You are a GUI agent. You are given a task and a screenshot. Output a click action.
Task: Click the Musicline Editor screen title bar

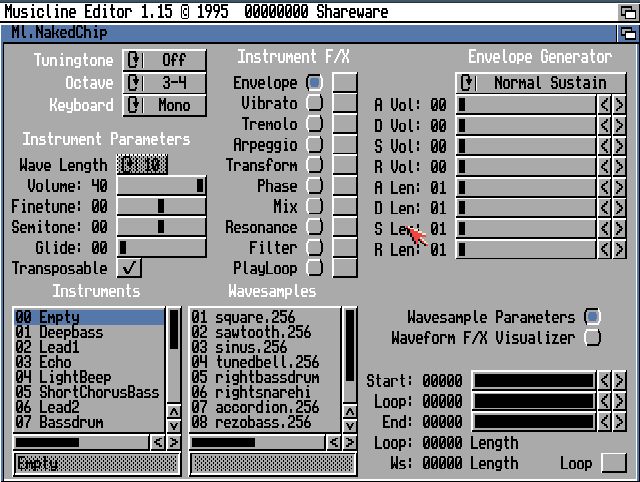tap(310, 12)
